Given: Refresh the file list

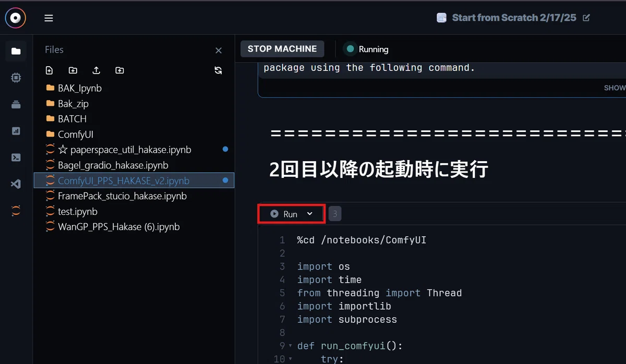Looking at the screenshot, I should click(219, 70).
